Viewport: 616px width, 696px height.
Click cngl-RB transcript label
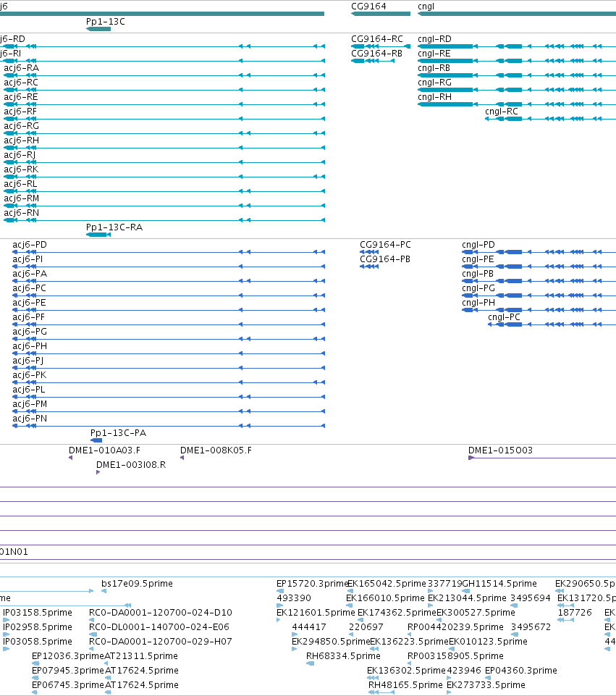pos(434,68)
